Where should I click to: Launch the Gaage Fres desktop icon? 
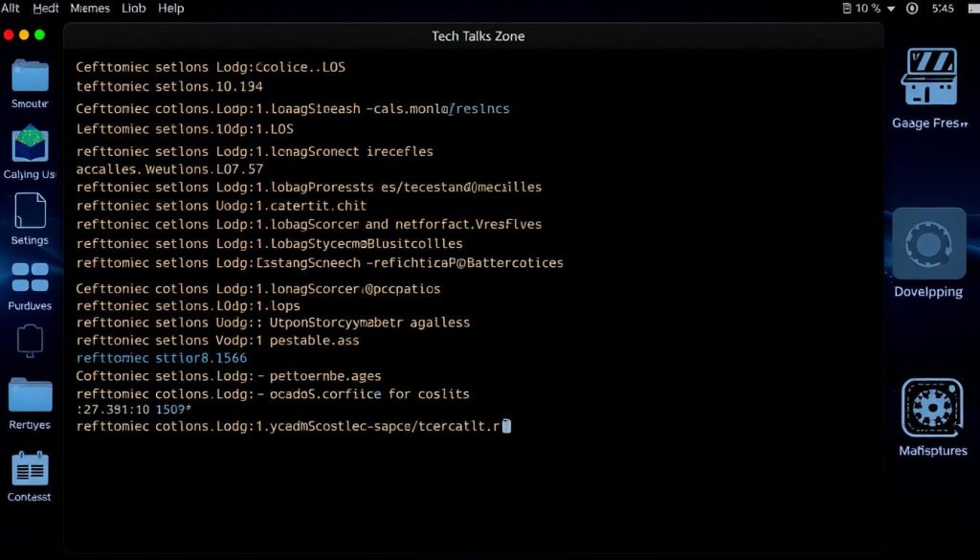click(x=928, y=78)
